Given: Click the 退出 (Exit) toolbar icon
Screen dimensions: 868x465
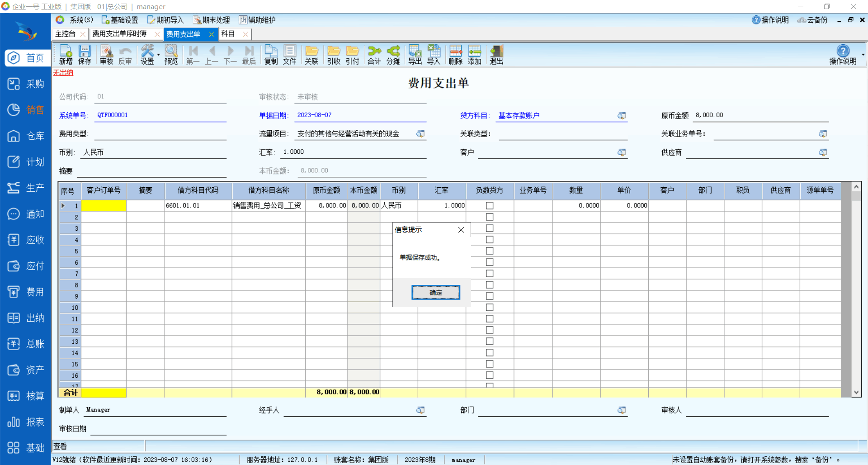Looking at the screenshot, I should pos(496,55).
